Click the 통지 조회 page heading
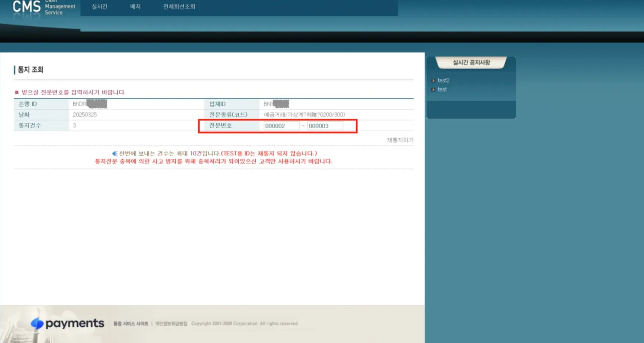 pos(30,69)
